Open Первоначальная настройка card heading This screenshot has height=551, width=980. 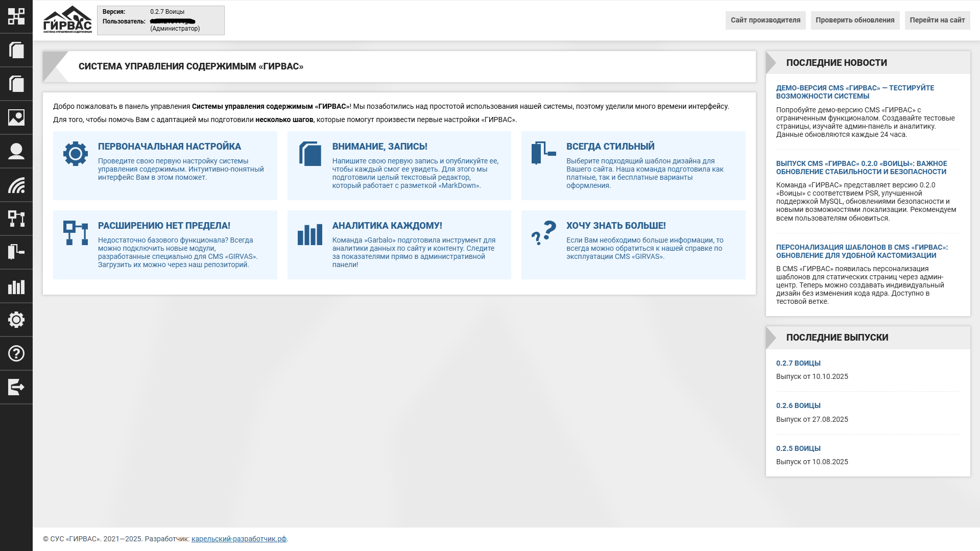click(169, 147)
